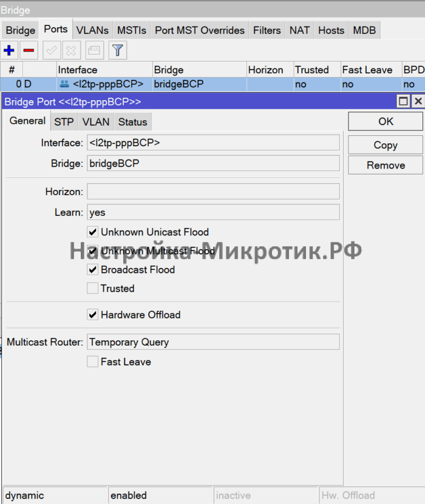This screenshot has height=504, width=425.
Task: Open the MDB tab
Action: click(x=364, y=30)
